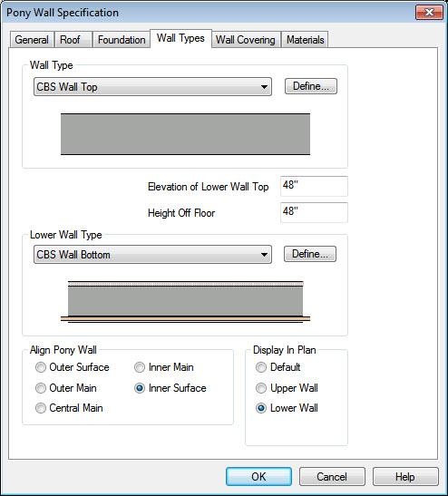Click the lower wall type preview image
This screenshot has width=448, height=496.
185,301
